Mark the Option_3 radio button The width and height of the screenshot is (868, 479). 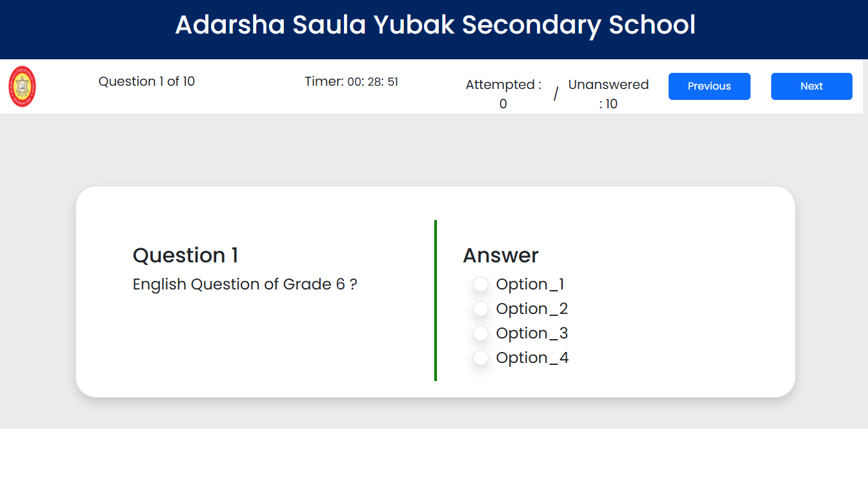(481, 333)
